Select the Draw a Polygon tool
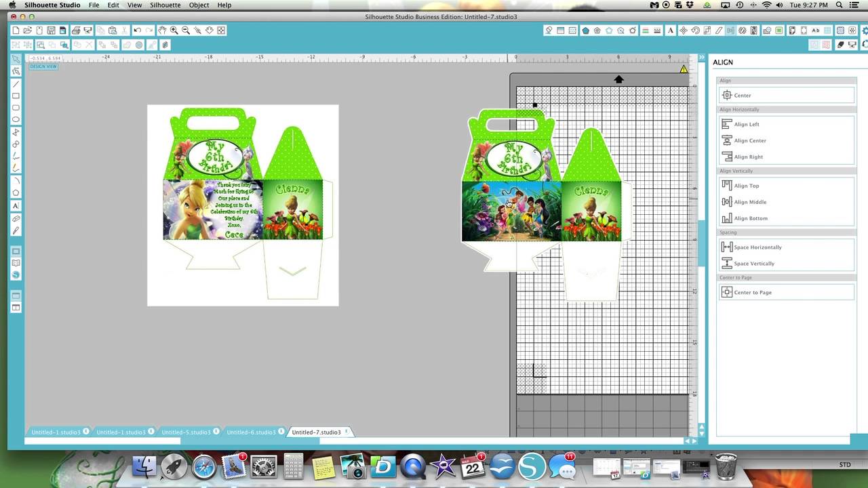Screen dimensions: 868x488 click(16, 132)
